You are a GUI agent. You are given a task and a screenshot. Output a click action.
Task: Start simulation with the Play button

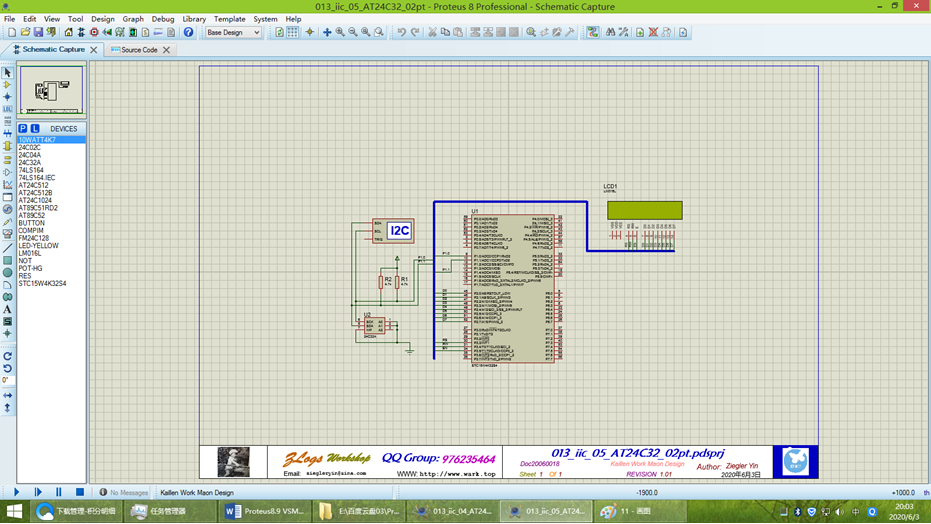pyautogui.click(x=16, y=492)
